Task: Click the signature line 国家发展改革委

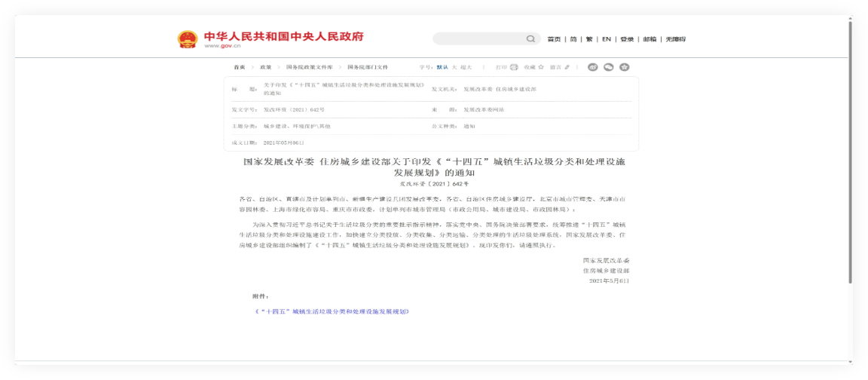Action: tap(606, 260)
